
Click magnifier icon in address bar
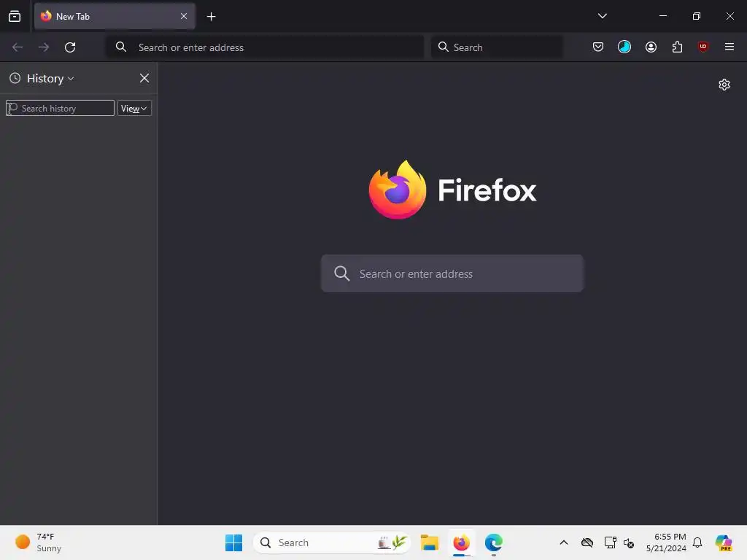click(x=121, y=47)
